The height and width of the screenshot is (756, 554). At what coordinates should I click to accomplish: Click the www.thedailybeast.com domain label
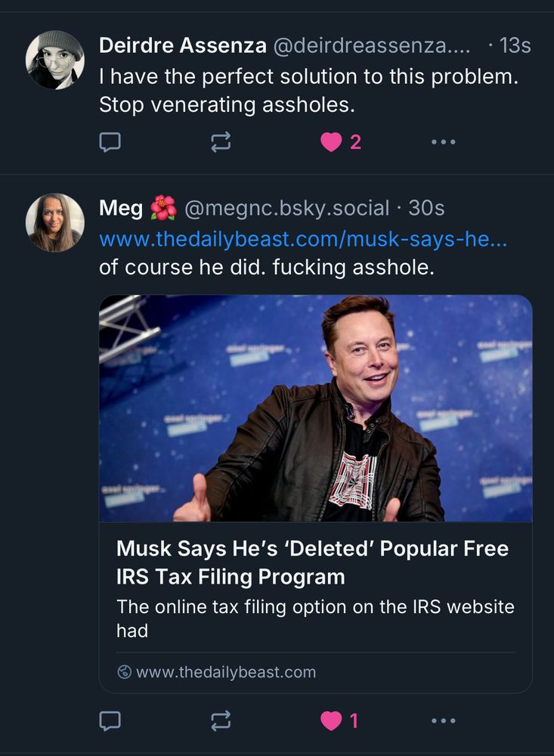(226, 671)
